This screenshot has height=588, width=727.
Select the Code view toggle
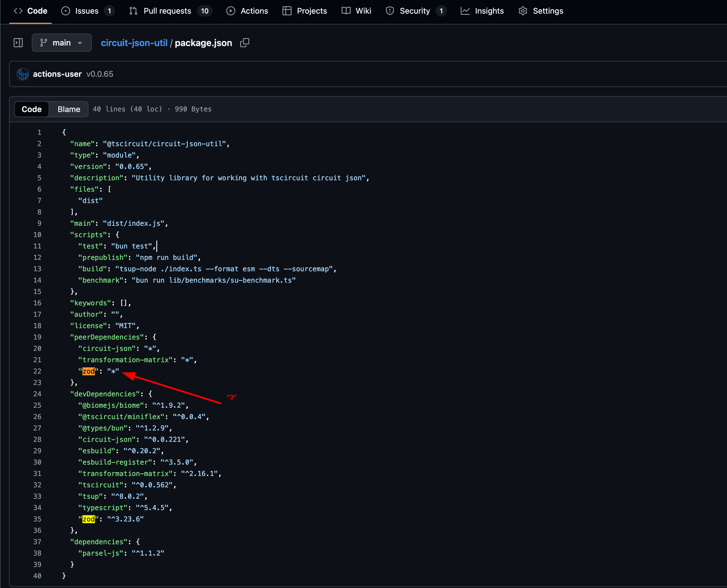[32, 109]
